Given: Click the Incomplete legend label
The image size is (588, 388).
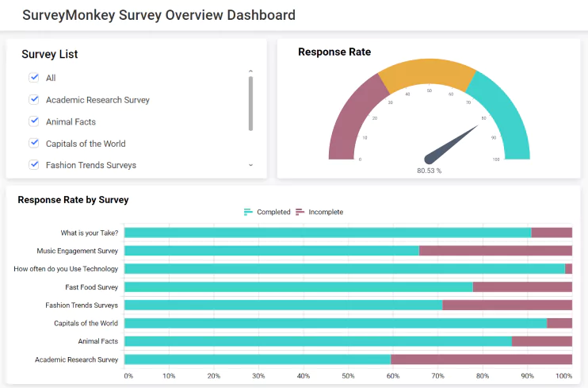Looking at the screenshot, I should click(326, 212).
